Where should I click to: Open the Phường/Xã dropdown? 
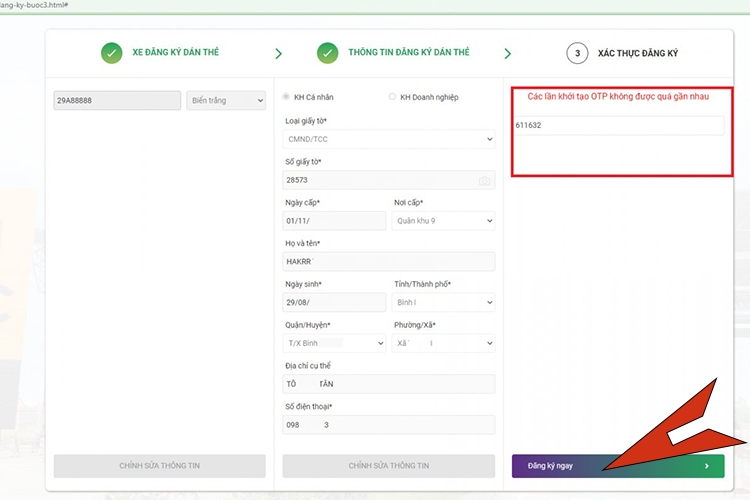click(443, 343)
